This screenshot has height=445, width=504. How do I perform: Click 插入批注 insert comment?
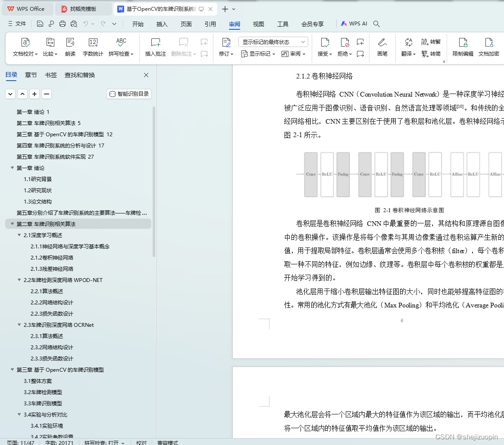pyautogui.click(x=156, y=47)
